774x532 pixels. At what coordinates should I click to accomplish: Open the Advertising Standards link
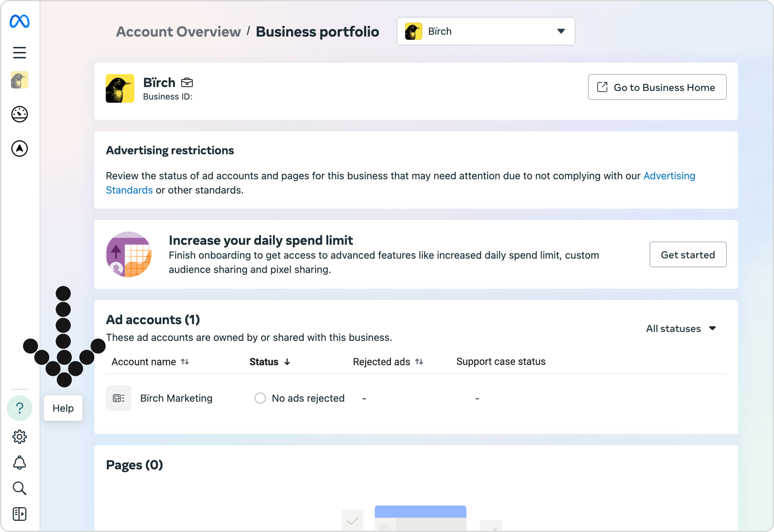(x=669, y=176)
